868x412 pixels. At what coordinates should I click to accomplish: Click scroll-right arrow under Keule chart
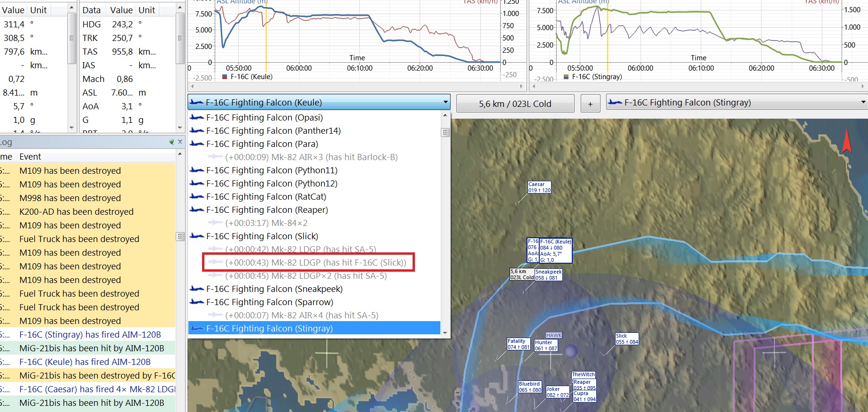tap(521, 87)
